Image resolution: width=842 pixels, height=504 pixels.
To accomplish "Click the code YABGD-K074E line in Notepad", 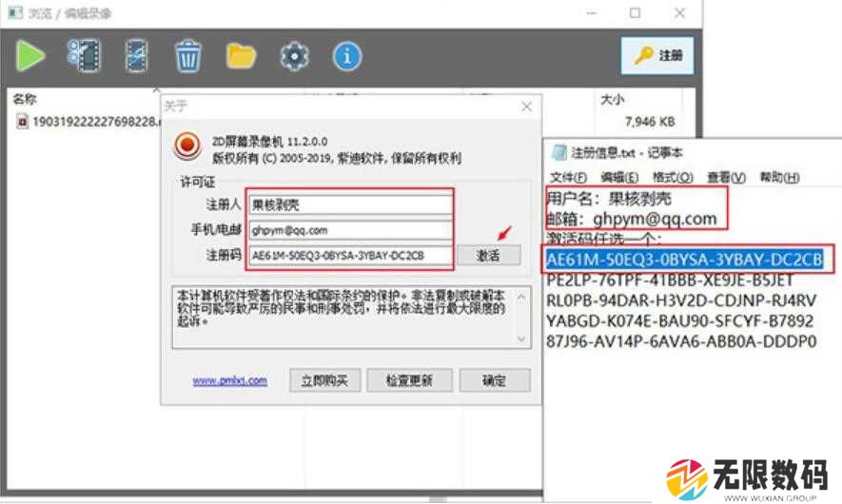I will (x=679, y=321).
